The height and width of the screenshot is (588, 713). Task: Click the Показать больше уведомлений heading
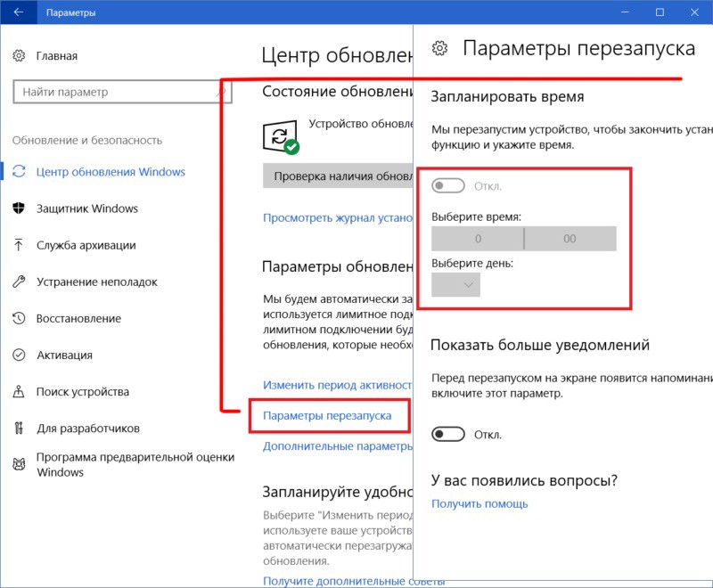(x=540, y=345)
